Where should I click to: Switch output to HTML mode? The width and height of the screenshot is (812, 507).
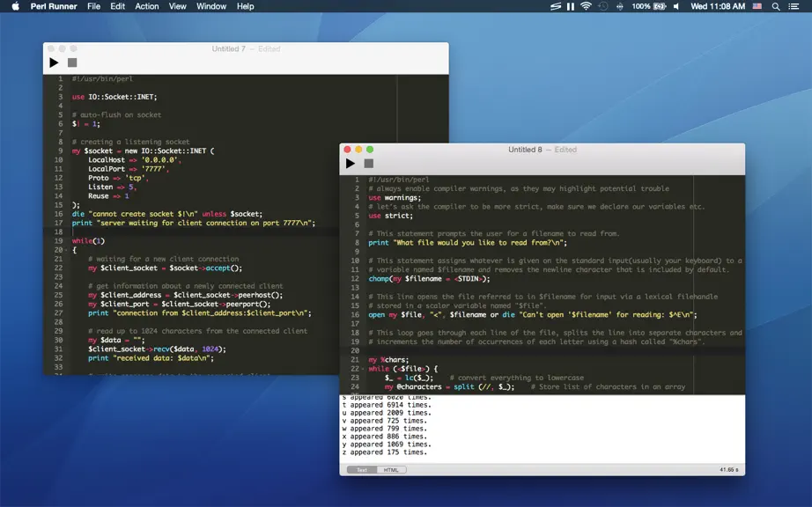[x=391, y=470]
